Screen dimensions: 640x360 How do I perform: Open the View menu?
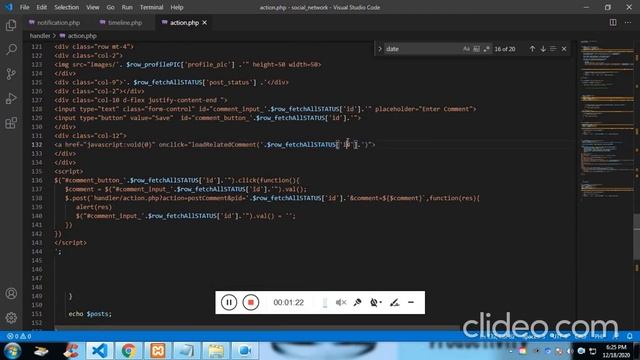(x=93, y=7)
